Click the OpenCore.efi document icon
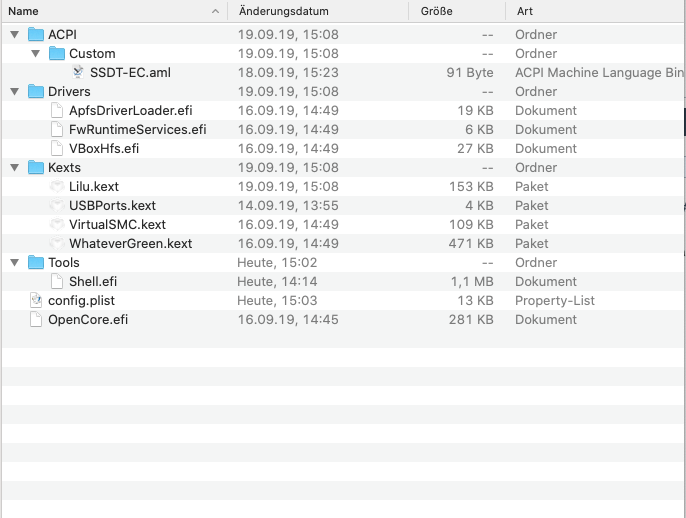 [x=36, y=319]
